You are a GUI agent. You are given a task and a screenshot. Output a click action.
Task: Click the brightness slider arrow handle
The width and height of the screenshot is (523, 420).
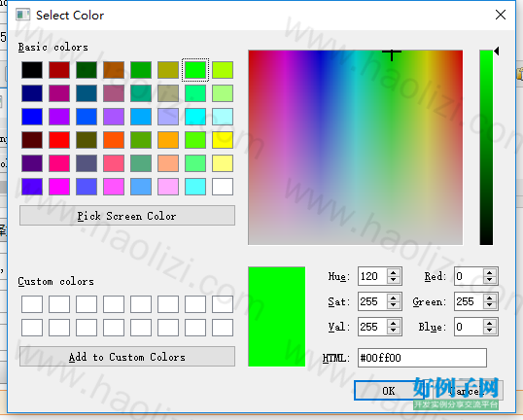pos(497,51)
